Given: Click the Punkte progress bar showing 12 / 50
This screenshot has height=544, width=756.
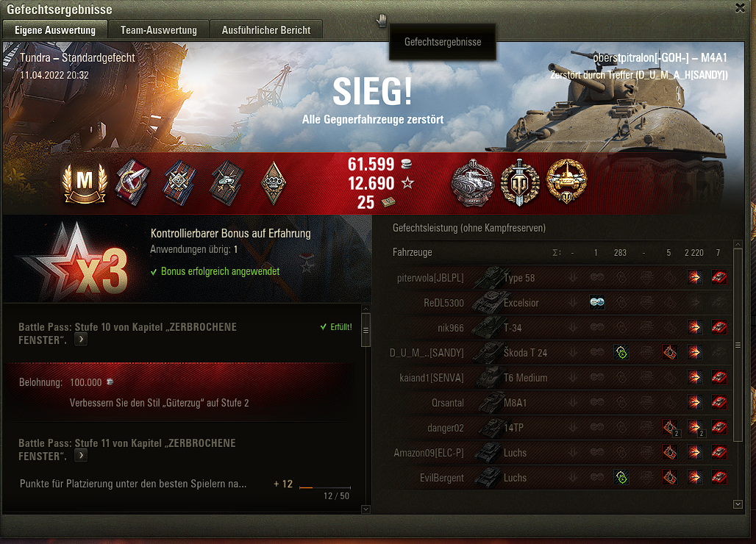Looking at the screenshot, I should 325,487.
